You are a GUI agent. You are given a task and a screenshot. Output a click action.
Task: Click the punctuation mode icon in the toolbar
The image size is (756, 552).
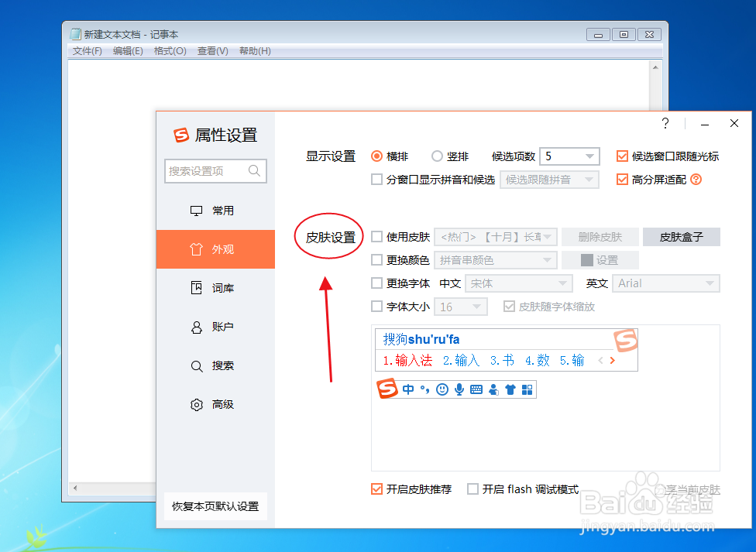point(424,389)
